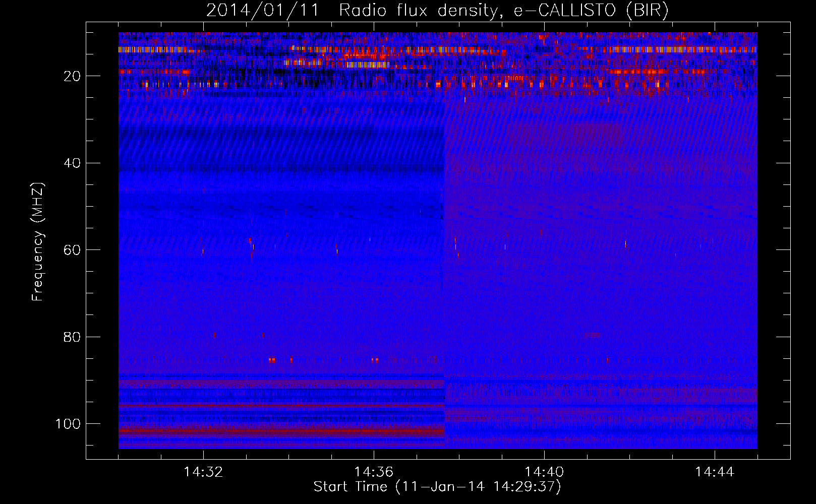This screenshot has width=816, height=504.
Task: Click the 40 MHz frequency tick label
Action: point(72,163)
